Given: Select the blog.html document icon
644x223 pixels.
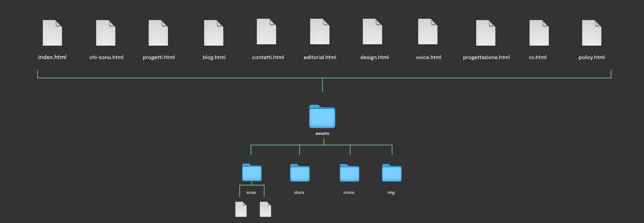Looking at the screenshot, I should pos(214,33).
